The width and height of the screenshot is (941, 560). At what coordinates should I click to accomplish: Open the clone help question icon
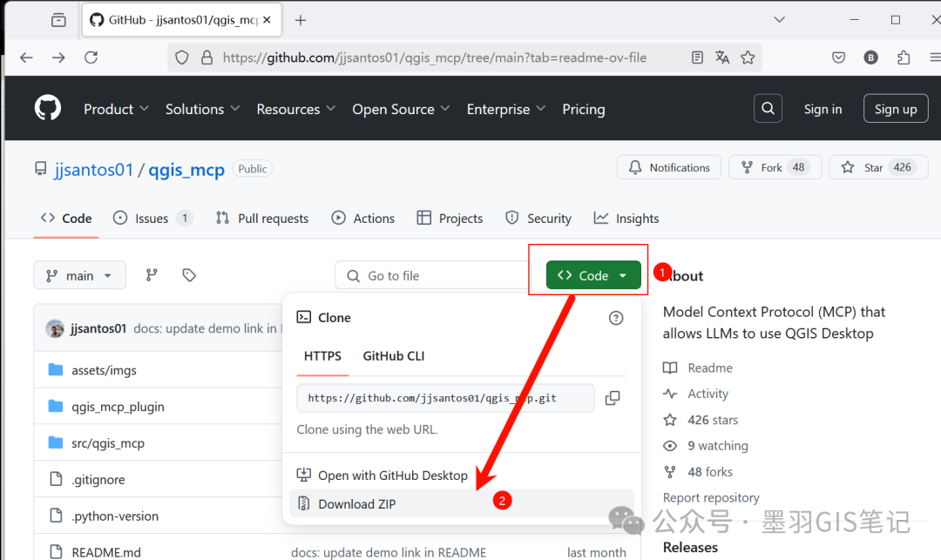tap(616, 318)
